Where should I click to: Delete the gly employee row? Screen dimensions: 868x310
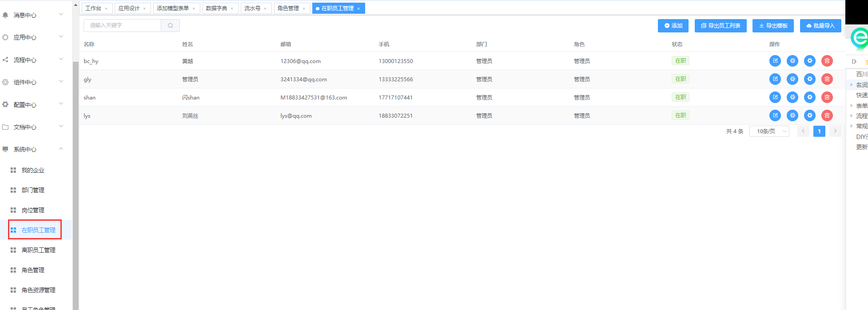[x=827, y=79]
